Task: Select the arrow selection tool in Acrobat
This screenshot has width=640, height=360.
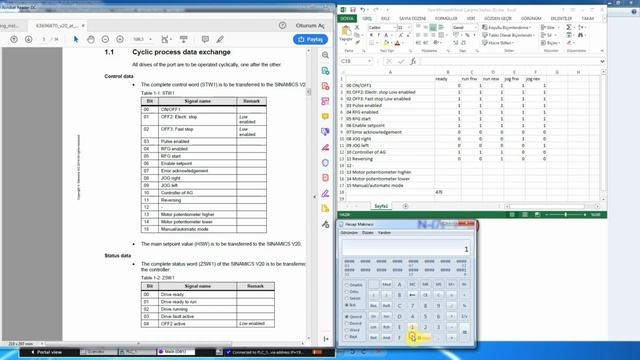Action: point(76,39)
